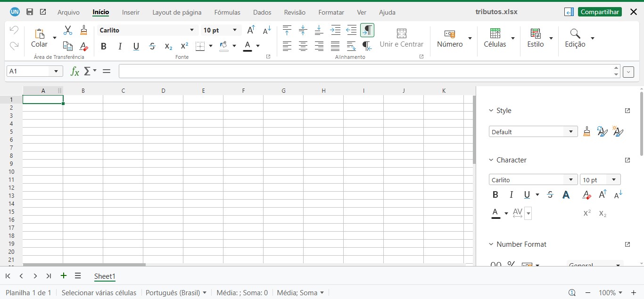Toggle Italic formatting in the ribbon
This screenshot has height=299, width=644.
coord(120,46)
